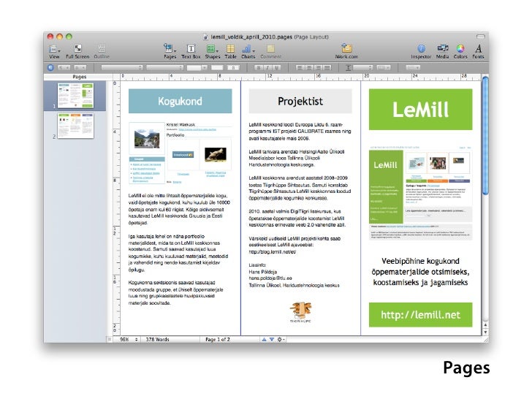532x399 pixels.
Task: Open the Pages insert menu
Action: [x=170, y=52]
